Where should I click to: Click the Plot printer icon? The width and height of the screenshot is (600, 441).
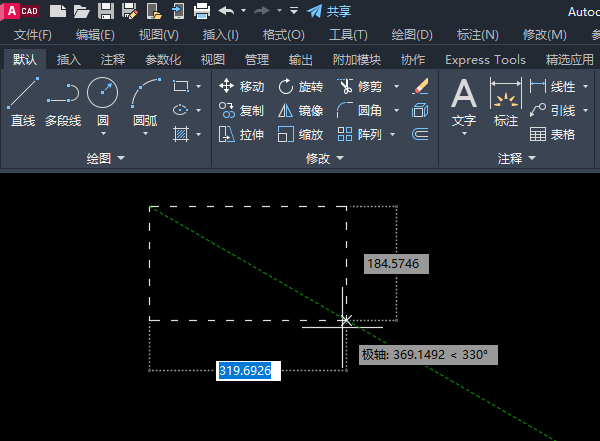(202, 11)
